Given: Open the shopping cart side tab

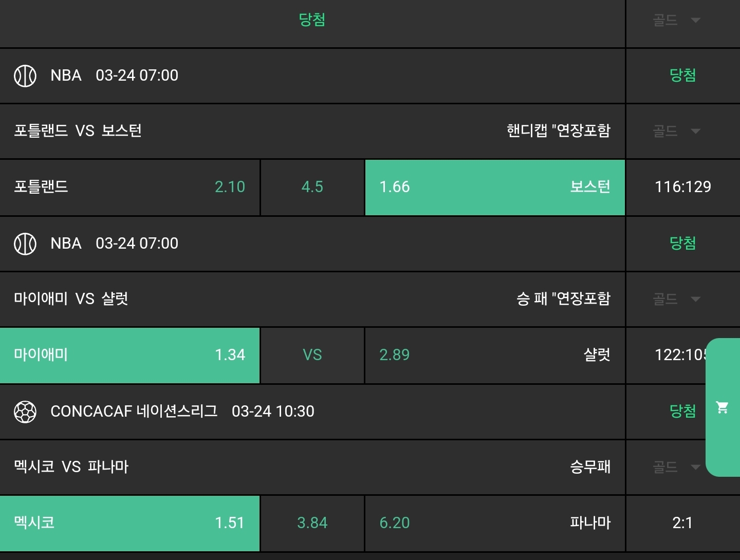Looking at the screenshot, I should [723, 407].
